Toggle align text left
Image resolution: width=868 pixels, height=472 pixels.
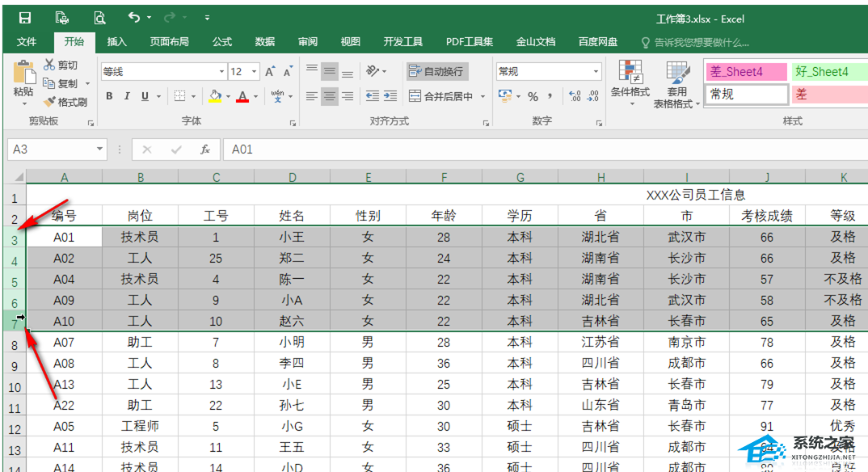(x=312, y=96)
